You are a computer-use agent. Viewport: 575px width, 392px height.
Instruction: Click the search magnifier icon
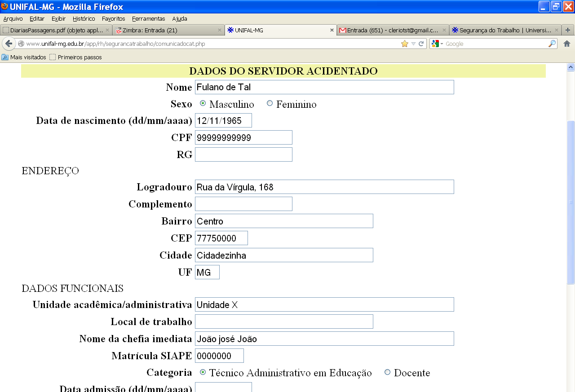pos(552,44)
